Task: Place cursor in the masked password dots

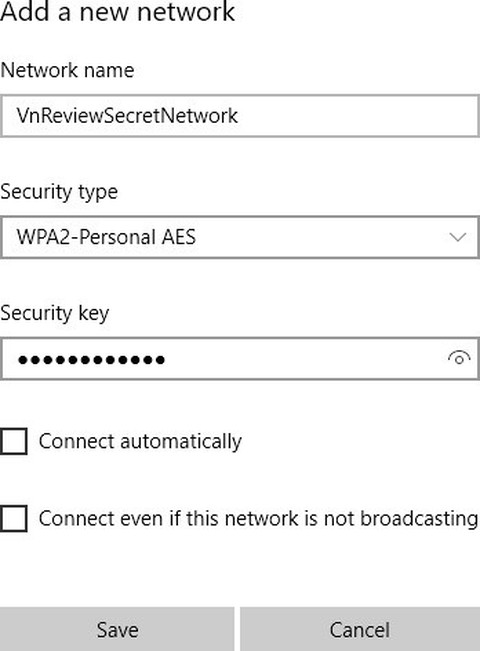Action: tap(91, 360)
